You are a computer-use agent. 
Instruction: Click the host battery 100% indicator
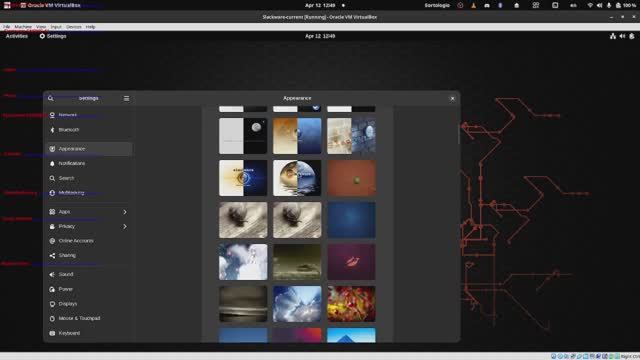coord(626,5)
